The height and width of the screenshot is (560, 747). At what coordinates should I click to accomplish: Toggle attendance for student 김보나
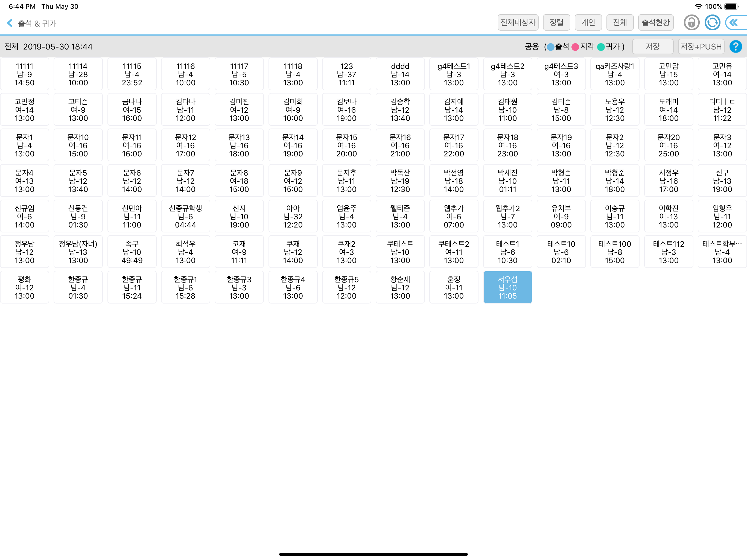(x=346, y=110)
